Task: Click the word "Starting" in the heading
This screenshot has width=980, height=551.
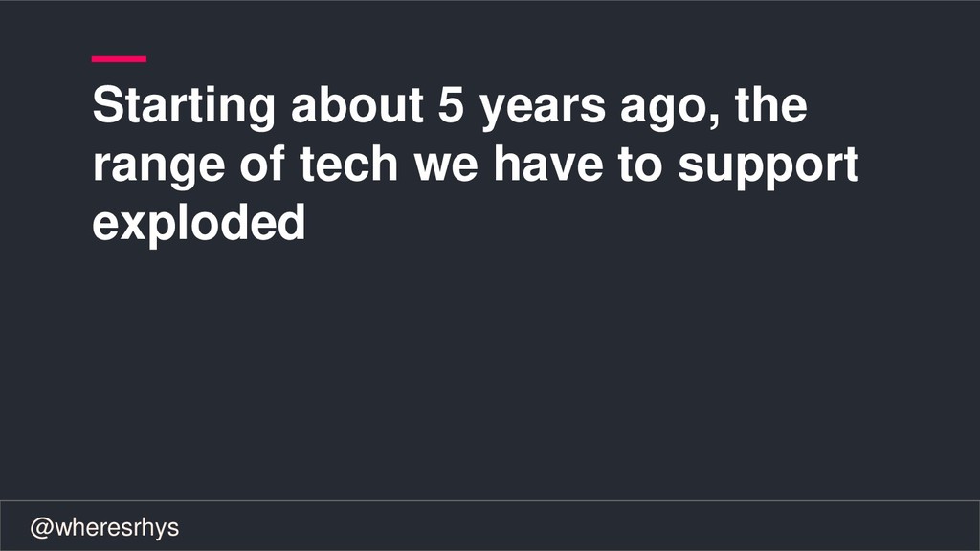Action: pyautogui.click(x=184, y=107)
